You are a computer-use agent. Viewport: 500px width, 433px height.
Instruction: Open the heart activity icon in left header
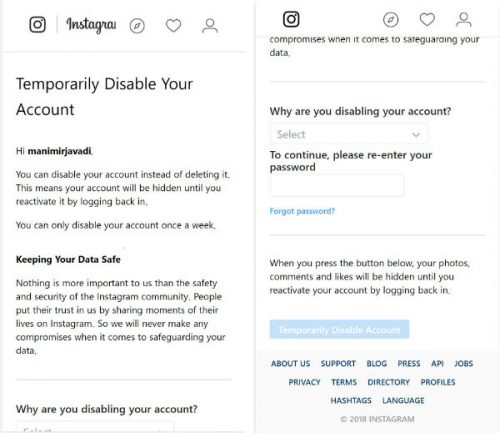174,26
